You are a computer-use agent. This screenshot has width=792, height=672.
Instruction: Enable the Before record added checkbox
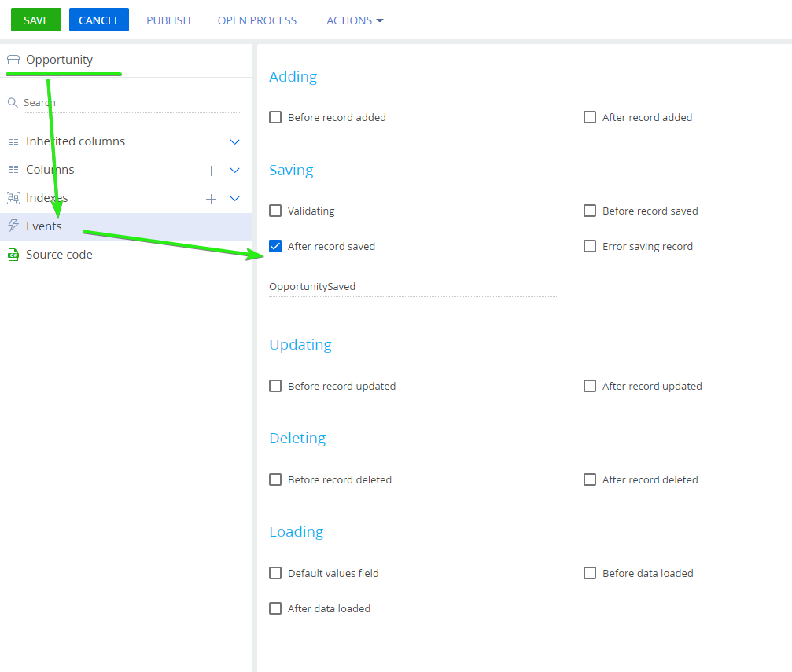[275, 117]
